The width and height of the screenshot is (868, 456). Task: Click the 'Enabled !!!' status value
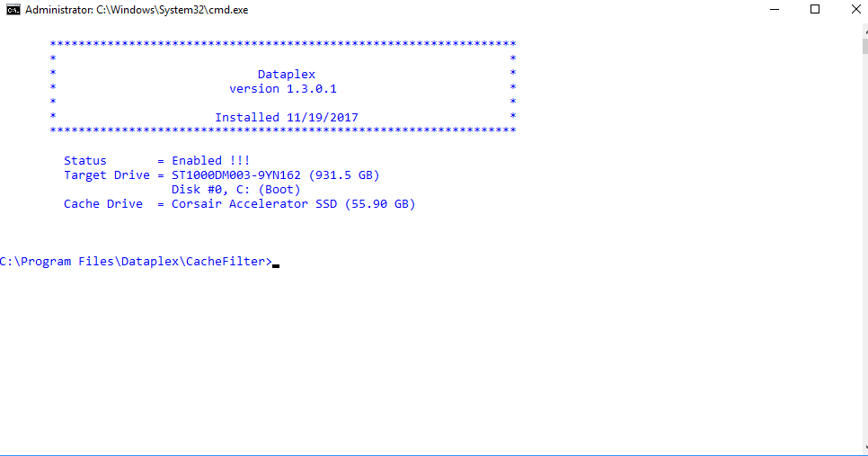pos(210,161)
